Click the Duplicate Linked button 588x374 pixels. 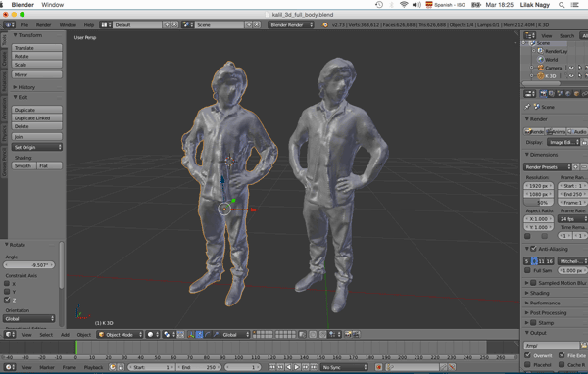pyautogui.click(x=37, y=118)
